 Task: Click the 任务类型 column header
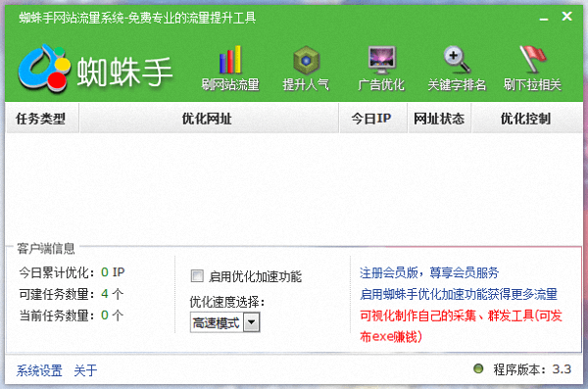[42, 119]
